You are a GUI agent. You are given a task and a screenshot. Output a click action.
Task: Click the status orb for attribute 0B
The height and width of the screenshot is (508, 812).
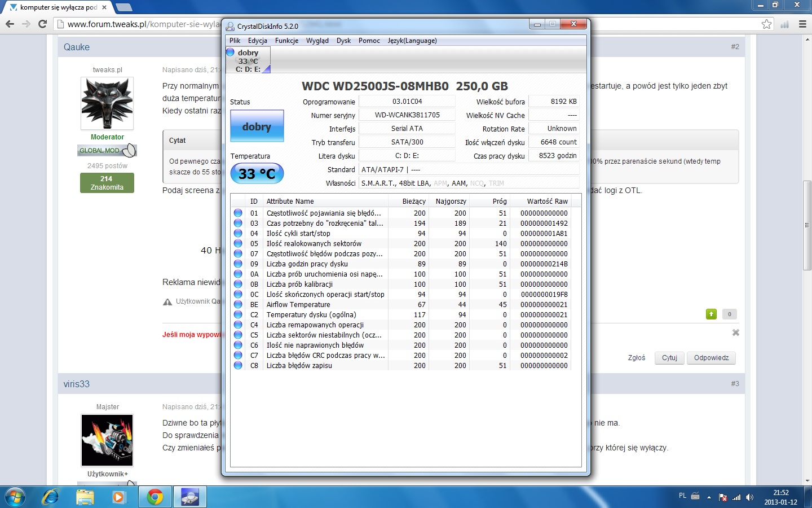[x=238, y=284]
